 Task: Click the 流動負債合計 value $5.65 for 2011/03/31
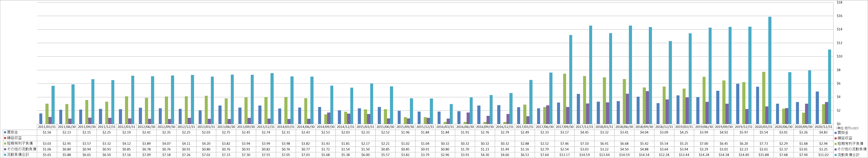pyautogui.click(x=47, y=155)
